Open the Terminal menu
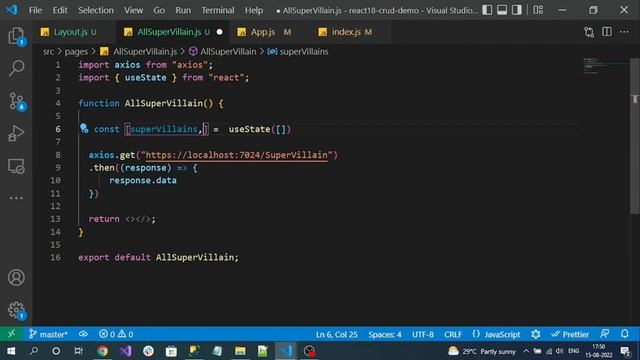The width and height of the screenshot is (640, 360). 218,10
